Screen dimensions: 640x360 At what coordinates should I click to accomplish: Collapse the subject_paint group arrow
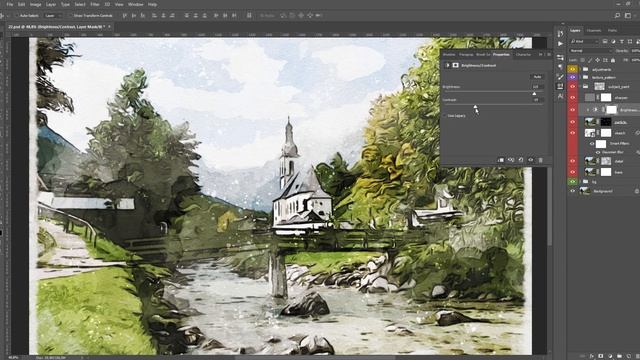580,87
